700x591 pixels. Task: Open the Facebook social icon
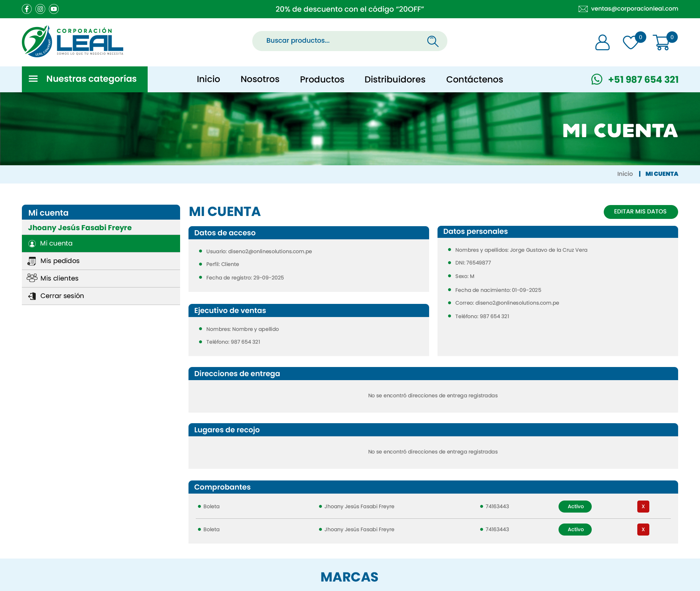pos(27,9)
